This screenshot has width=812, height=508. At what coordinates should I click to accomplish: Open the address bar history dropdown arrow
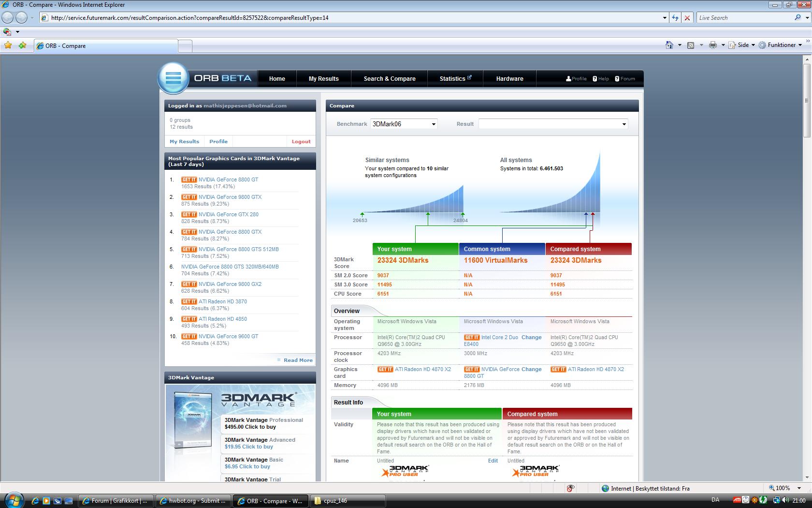coord(665,17)
